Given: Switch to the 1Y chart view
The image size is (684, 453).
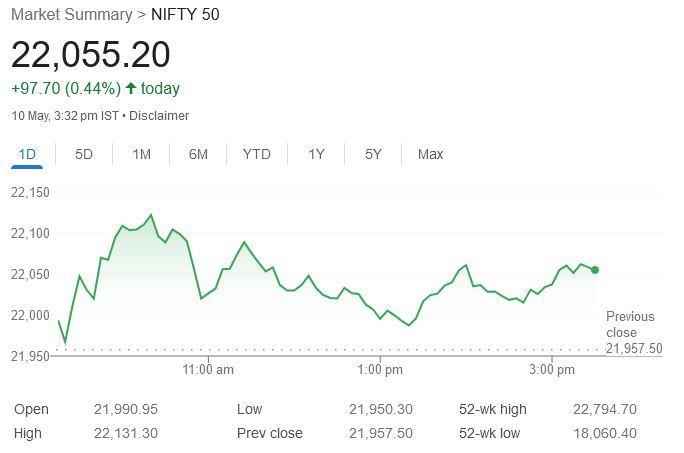Looking at the screenshot, I should [316, 154].
